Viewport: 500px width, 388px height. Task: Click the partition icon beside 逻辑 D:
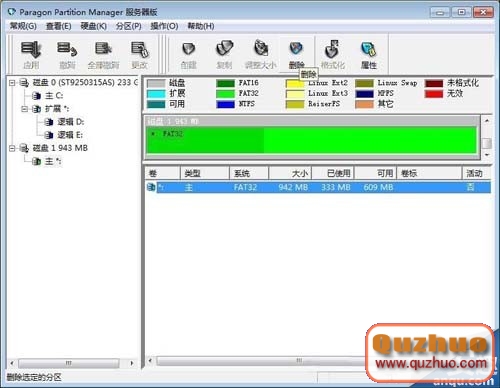(x=49, y=122)
